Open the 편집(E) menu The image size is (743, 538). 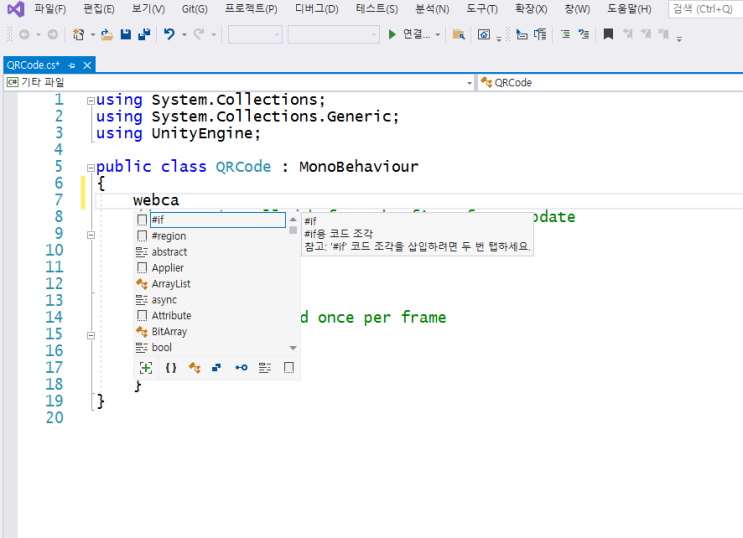99,9
